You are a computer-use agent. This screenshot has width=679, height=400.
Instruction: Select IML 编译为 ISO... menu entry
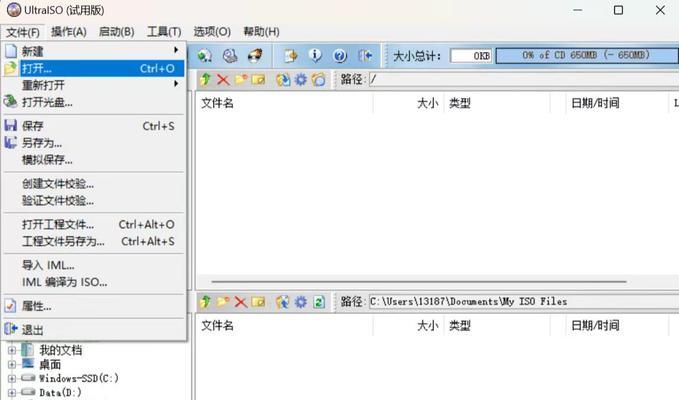point(94,282)
